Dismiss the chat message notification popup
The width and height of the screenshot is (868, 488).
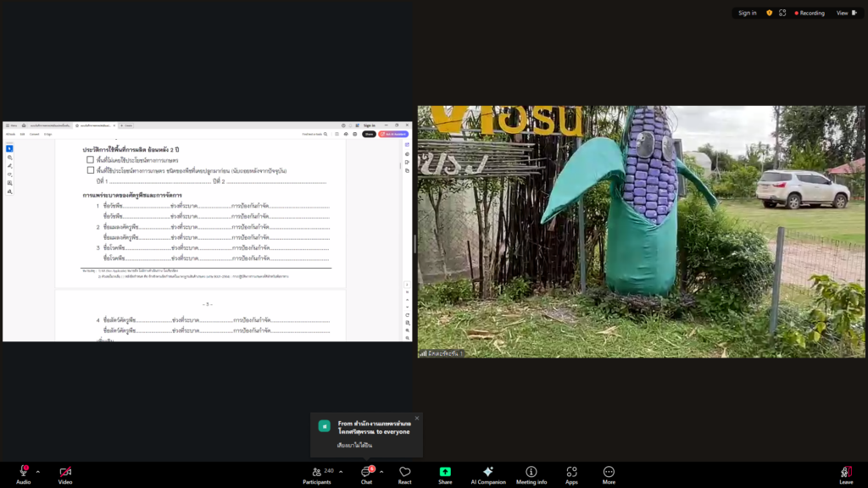(417, 418)
